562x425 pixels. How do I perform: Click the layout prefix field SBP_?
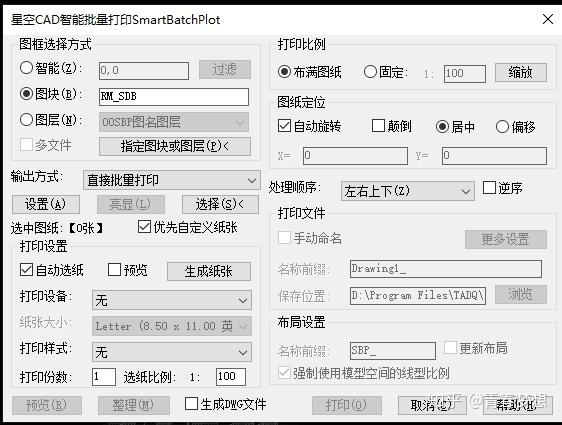393,350
